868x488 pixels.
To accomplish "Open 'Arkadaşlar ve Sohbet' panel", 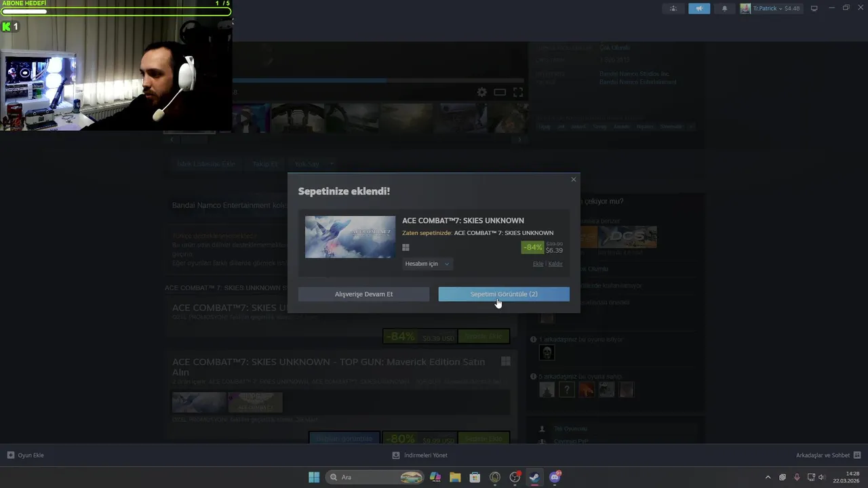I will click(828, 455).
